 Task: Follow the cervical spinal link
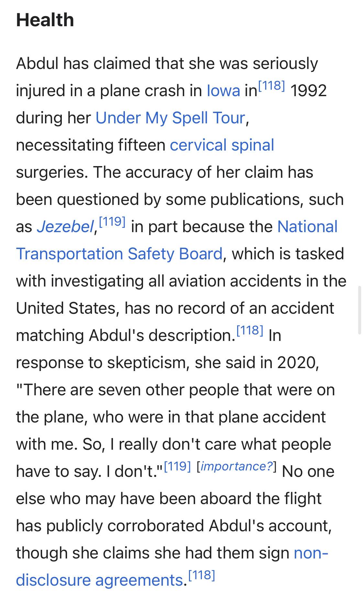[x=222, y=145]
